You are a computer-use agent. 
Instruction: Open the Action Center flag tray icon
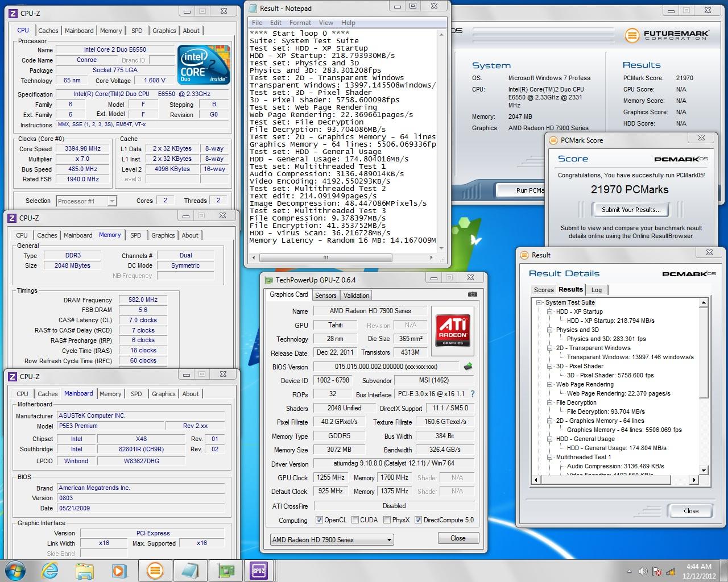pos(657,571)
